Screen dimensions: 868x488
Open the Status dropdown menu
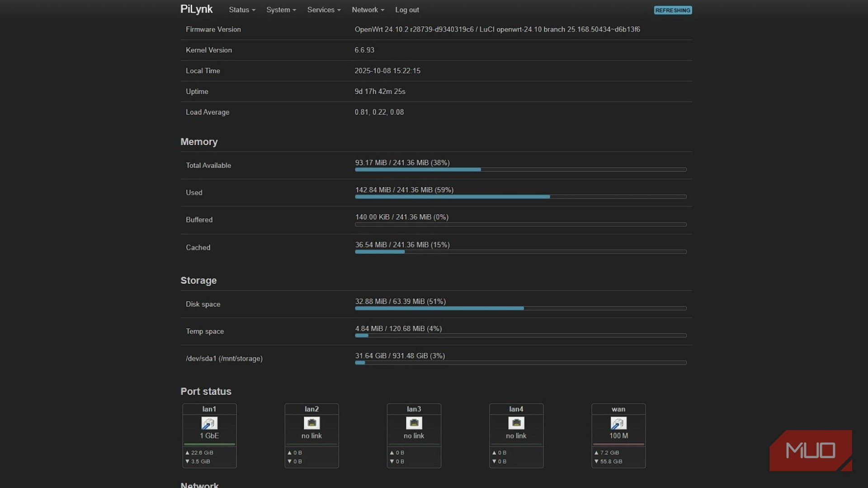[242, 10]
